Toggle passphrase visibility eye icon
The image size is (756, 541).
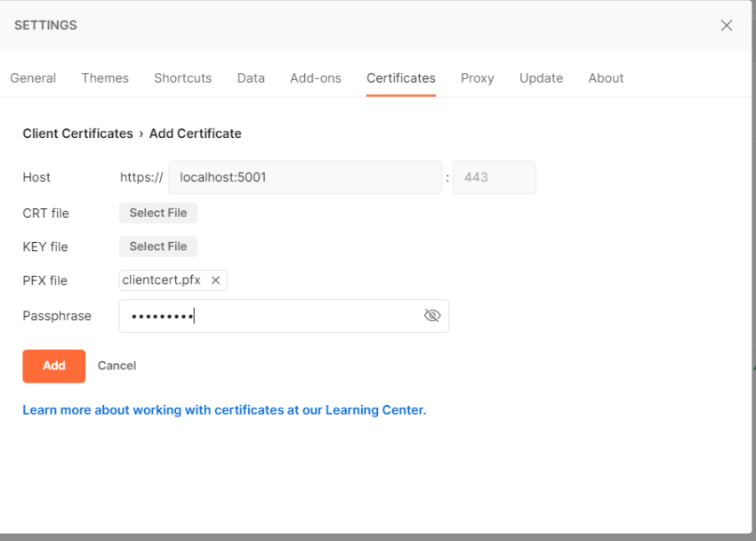coord(432,316)
